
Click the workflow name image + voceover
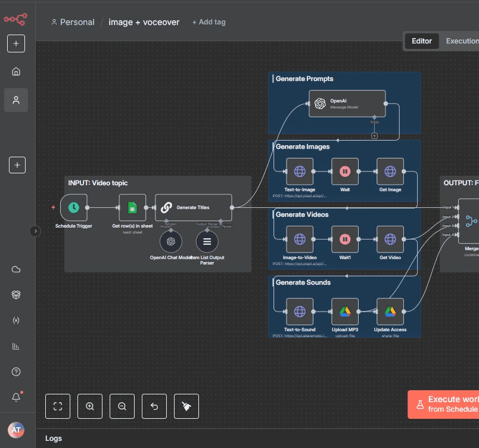144,22
